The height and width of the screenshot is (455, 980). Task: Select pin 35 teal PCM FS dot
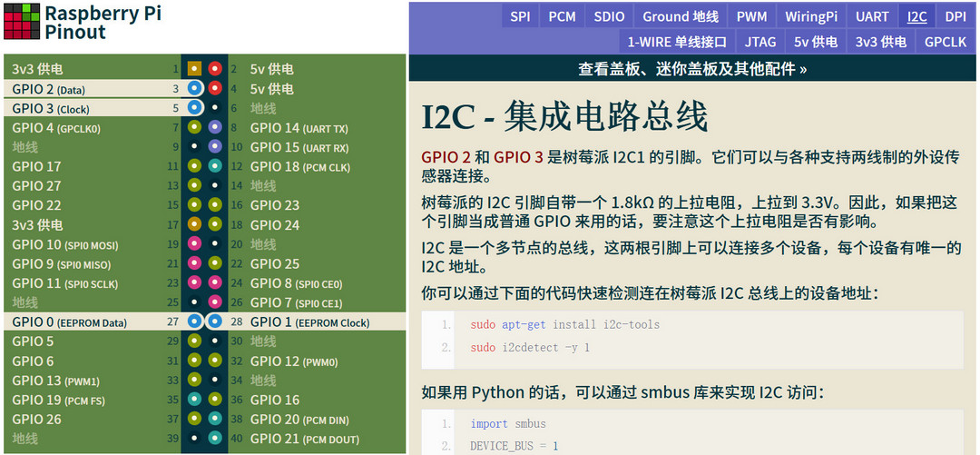click(194, 400)
